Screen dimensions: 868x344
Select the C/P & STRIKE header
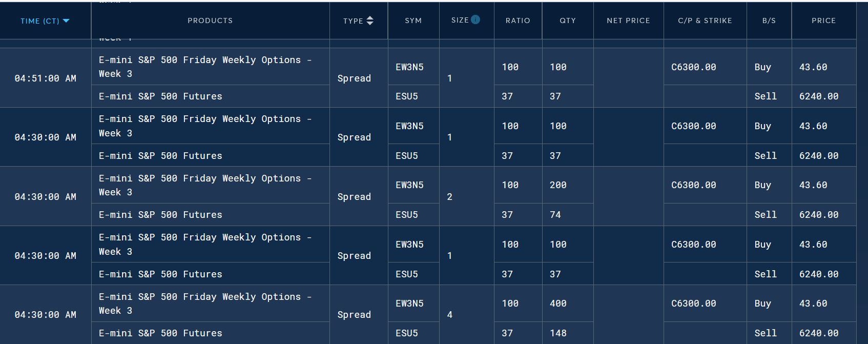[x=705, y=21]
